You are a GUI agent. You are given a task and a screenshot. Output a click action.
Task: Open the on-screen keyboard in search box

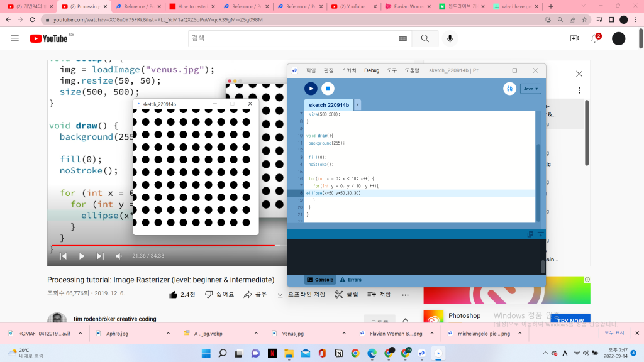point(403,38)
